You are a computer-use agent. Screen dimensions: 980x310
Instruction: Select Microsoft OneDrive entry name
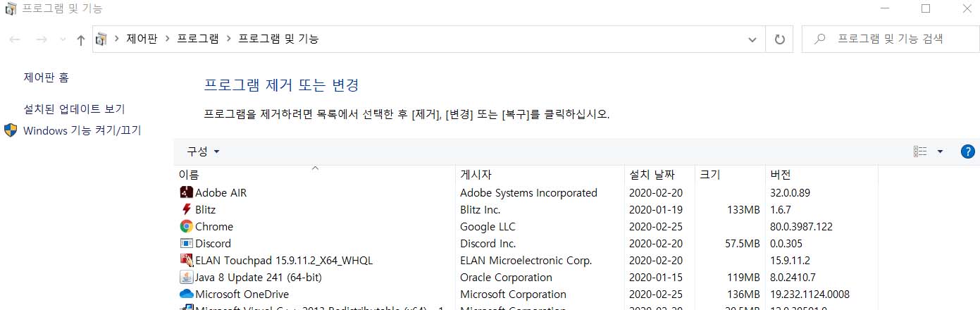242,294
